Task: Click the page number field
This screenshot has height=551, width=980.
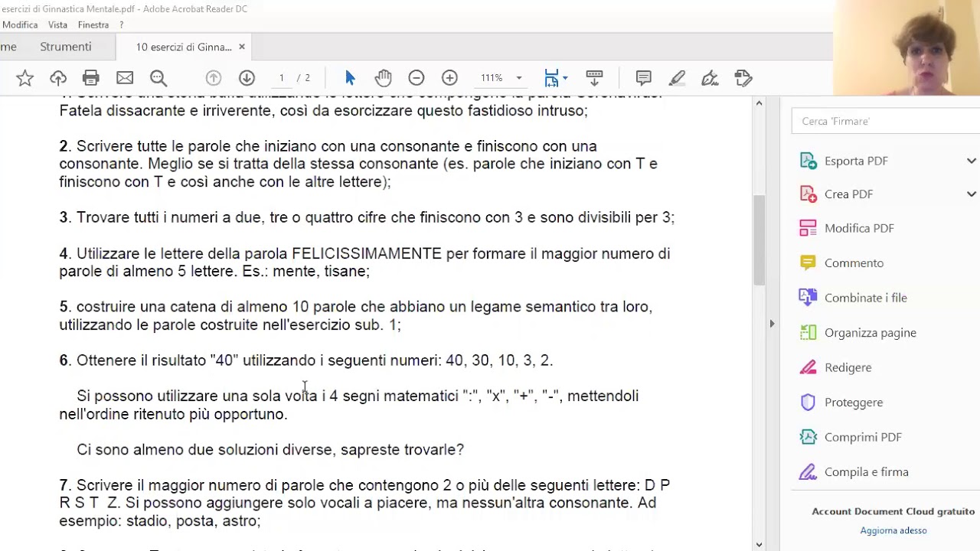Action: (x=282, y=78)
